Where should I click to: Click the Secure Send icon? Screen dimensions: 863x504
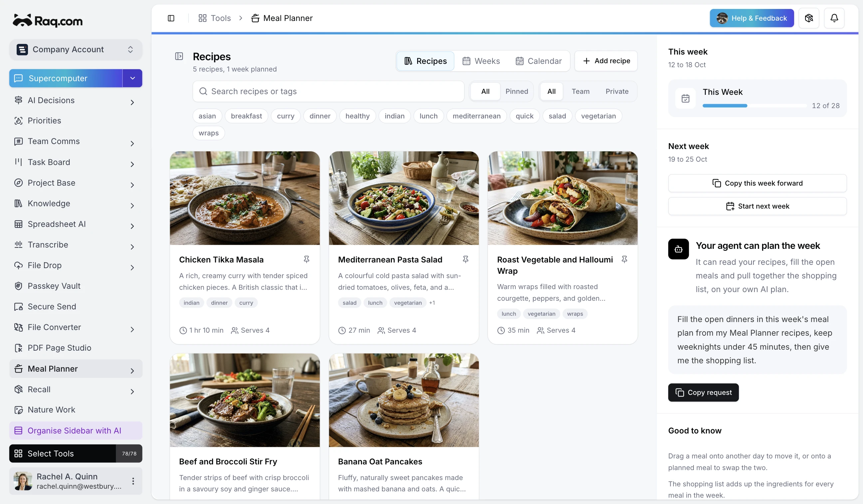tap(19, 307)
